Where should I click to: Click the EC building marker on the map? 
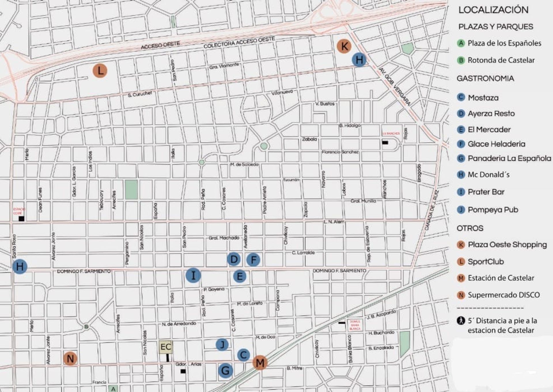(166, 347)
